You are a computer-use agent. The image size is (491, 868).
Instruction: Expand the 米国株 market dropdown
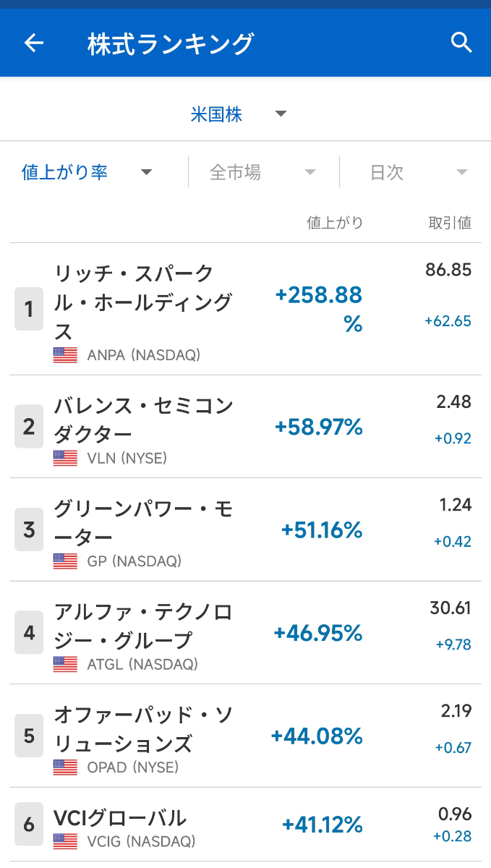point(239,114)
